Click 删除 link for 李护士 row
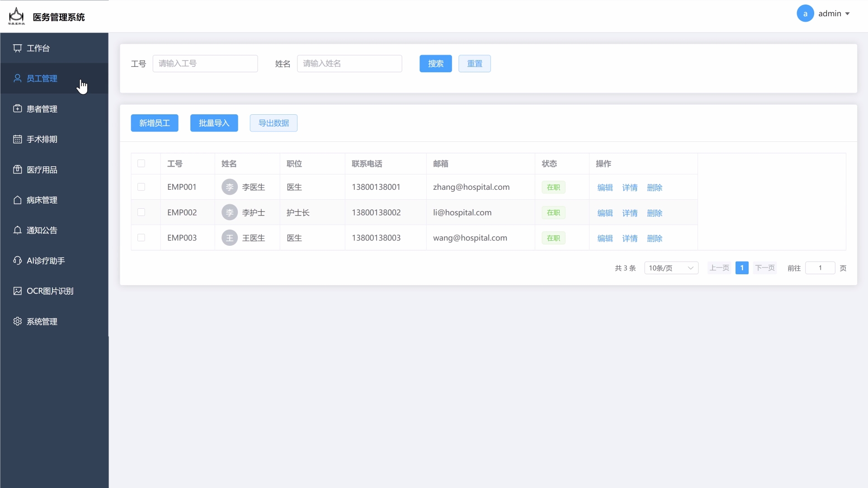 [654, 213]
